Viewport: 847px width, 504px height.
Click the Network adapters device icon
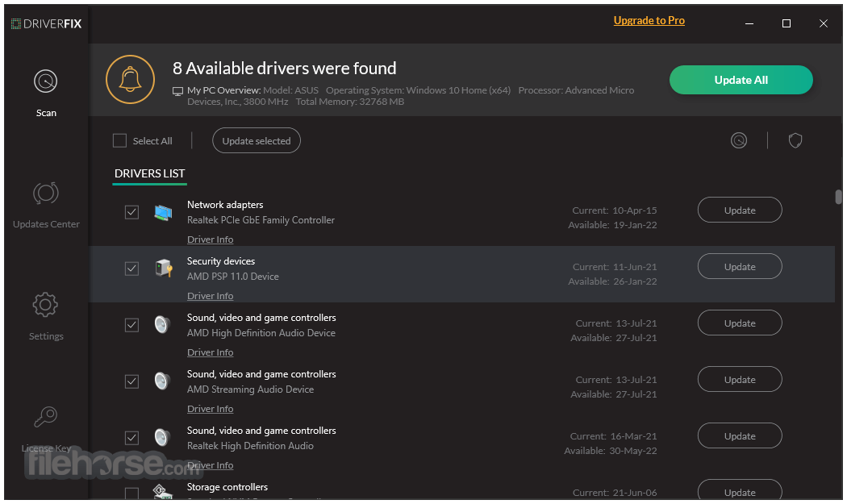pos(163,212)
